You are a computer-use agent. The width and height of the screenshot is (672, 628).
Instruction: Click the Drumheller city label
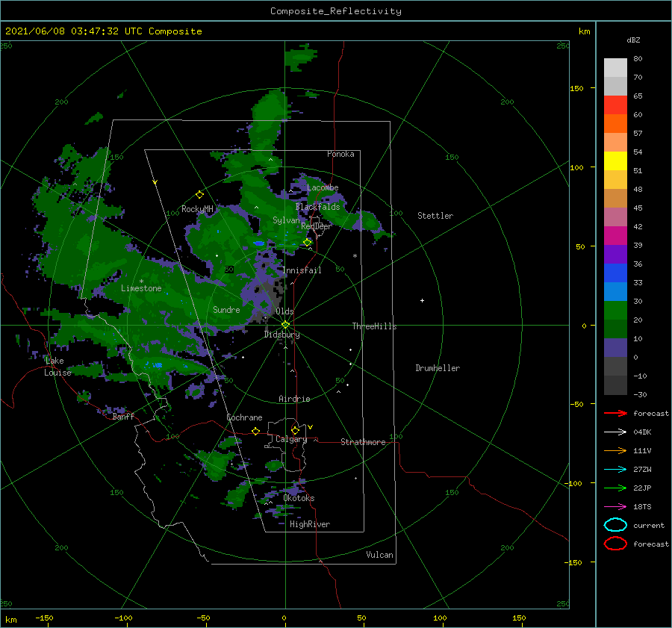pos(438,368)
